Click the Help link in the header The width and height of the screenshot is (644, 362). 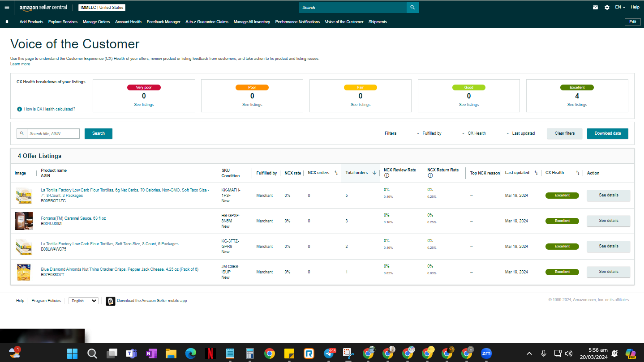tap(635, 7)
